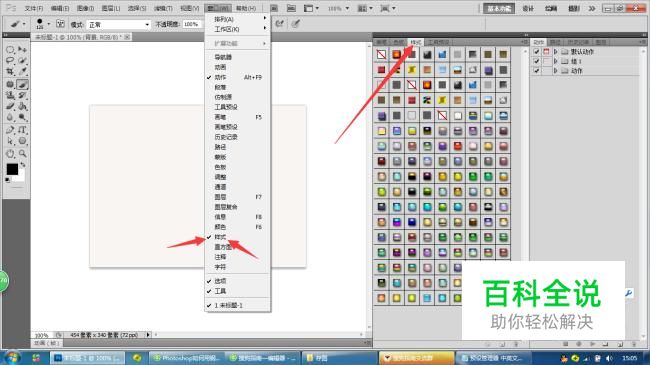The height and width of the screenshot is (365, 650).
Task: Uncheck 选项 in the Window menu
Action: point(238,281)
